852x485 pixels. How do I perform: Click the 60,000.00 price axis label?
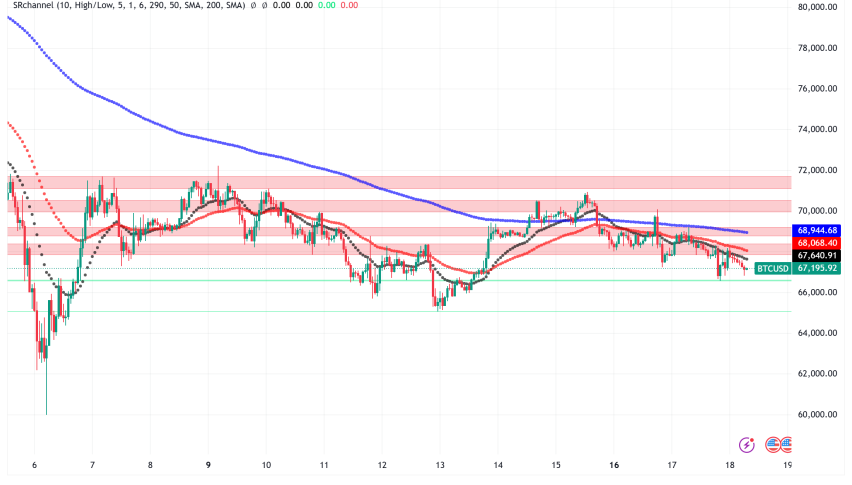coord(820,414)
